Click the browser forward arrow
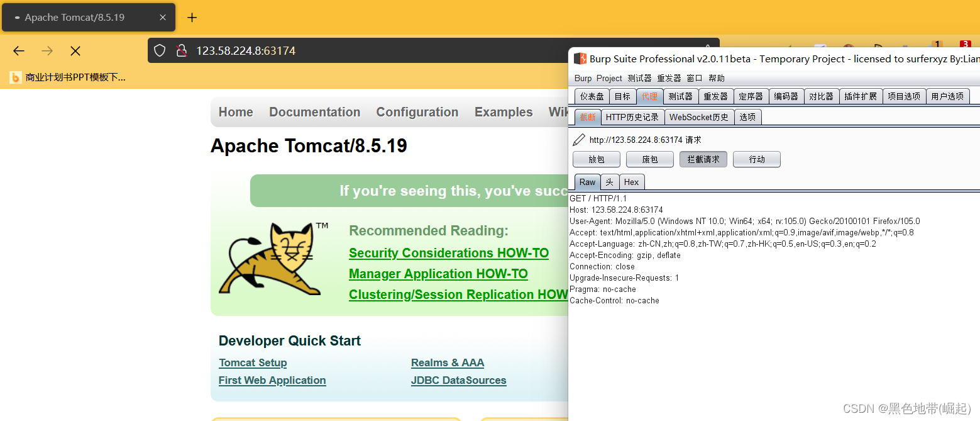Screen dimensions: 980x421 click(47, 50)
